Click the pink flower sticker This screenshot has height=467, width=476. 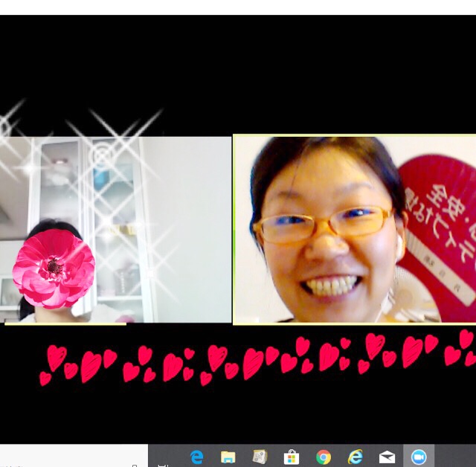click(54, 268)
